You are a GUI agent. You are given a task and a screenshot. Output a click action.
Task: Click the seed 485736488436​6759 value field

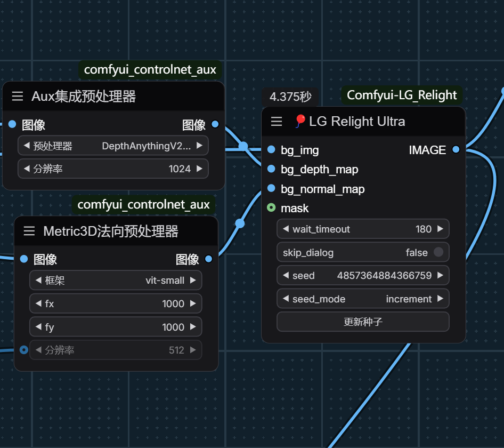click(x=363, y=275)
